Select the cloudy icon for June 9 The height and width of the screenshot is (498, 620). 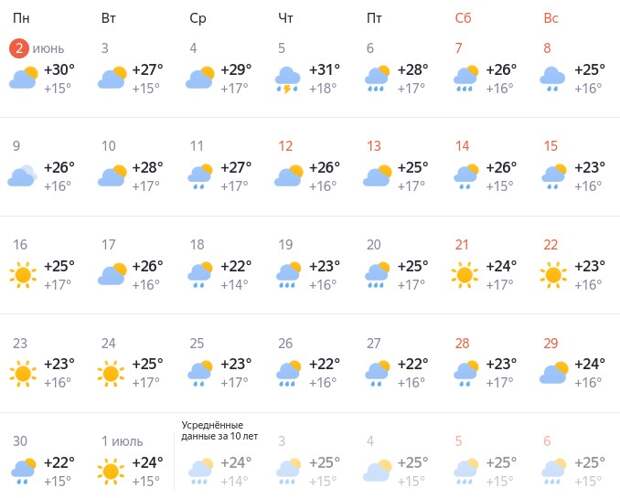point(22,176)
